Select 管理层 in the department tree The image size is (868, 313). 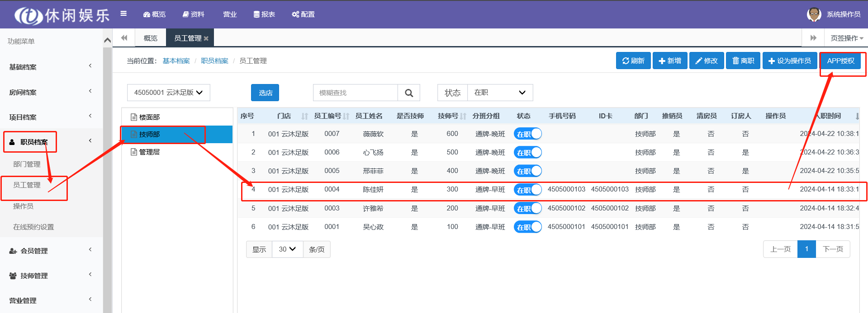(149, 152)
